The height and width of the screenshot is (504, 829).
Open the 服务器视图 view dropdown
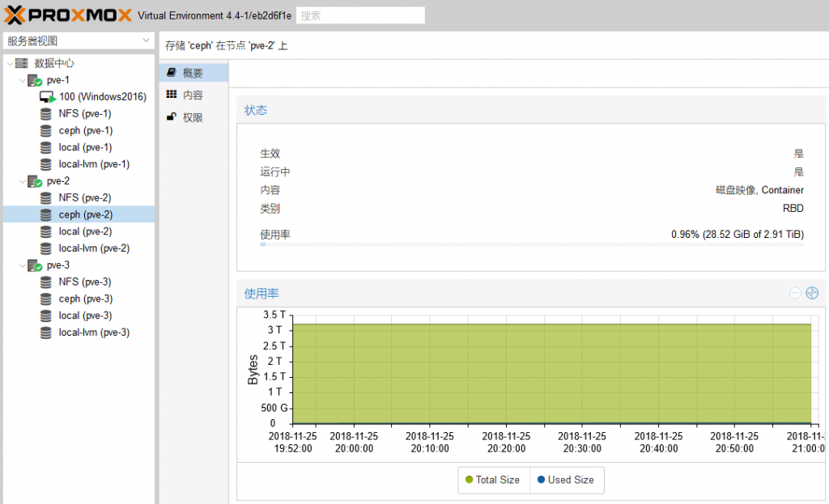pos(79,40)
